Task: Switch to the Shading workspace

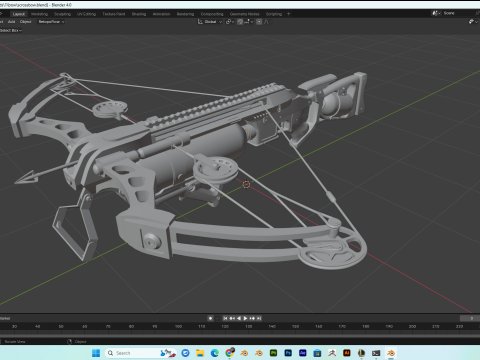Action: click(x=139, y=14)
